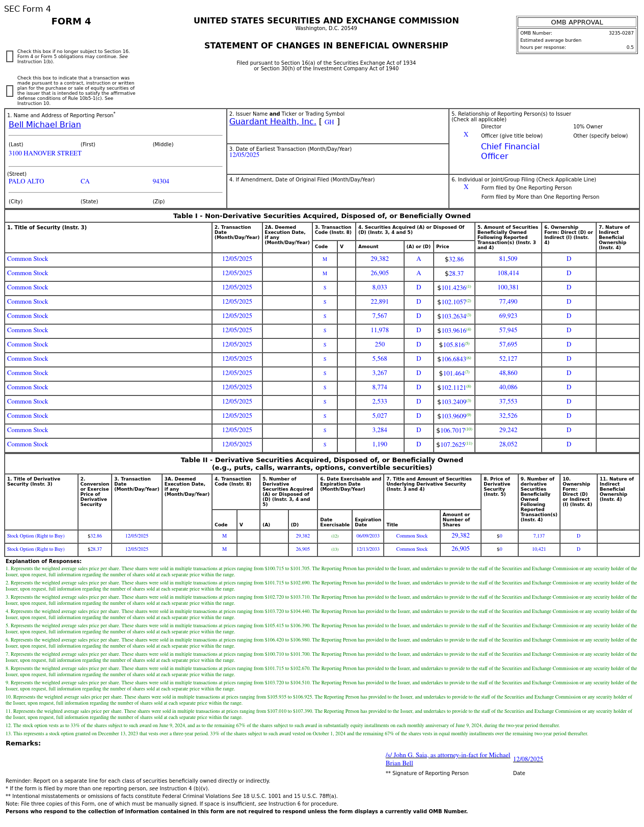The width and height of the screenshot is (644, 827).
Task: Click the $101.464 price cell
Action: [x=454, y=374]
